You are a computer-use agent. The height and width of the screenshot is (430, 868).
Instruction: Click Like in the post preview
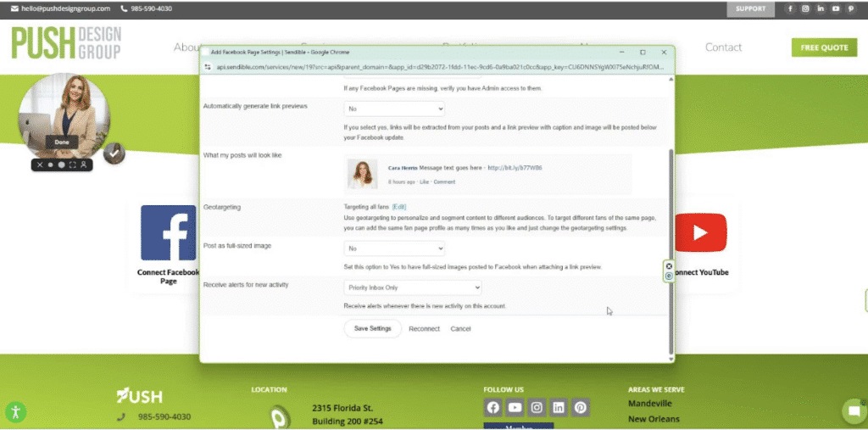click(424, 181)
